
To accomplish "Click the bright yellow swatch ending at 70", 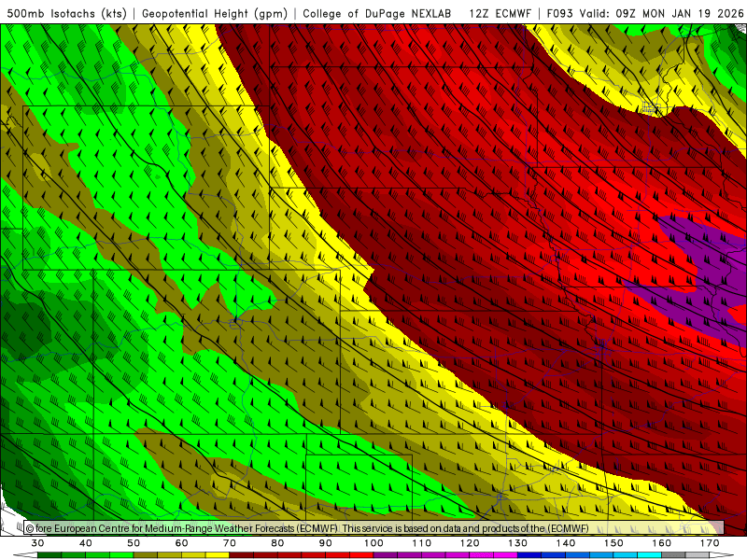I will [218, 555].
